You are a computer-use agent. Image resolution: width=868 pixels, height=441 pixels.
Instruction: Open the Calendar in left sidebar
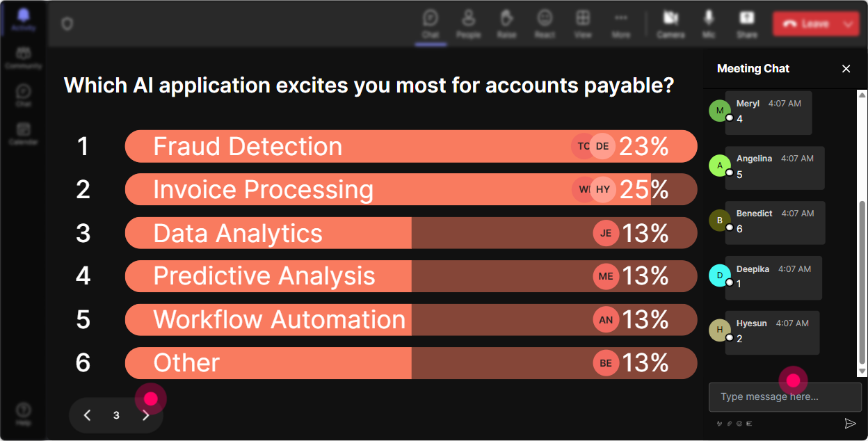[x=24, y=134]
